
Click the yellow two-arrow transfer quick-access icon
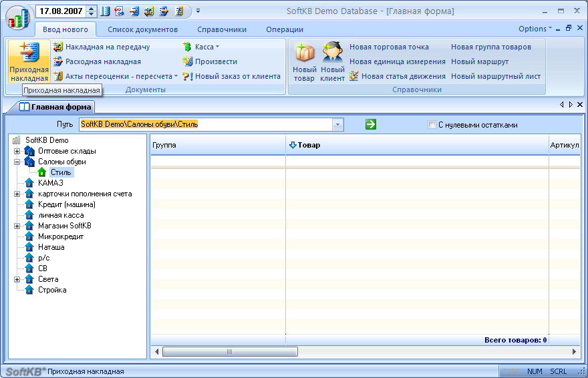coord(149,11)
